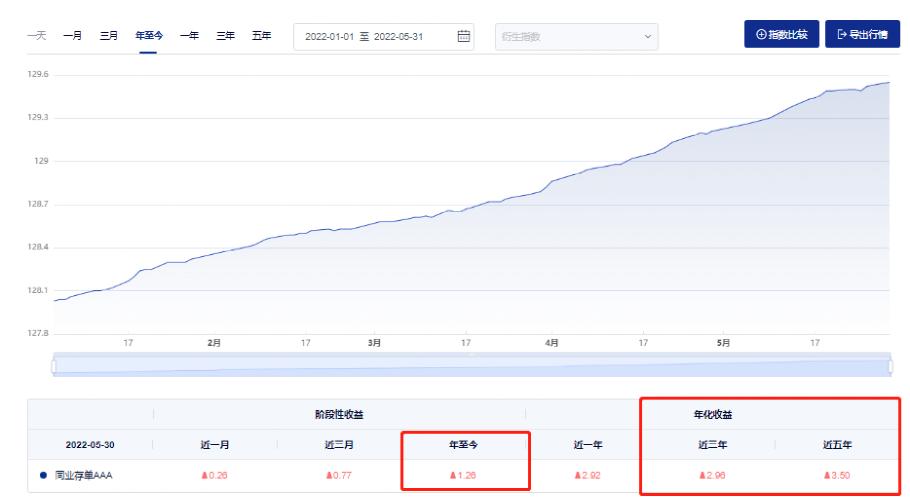Click the calendar icon in date field
The height and width of the screenshot is (501, 910).
coord(464,36)
